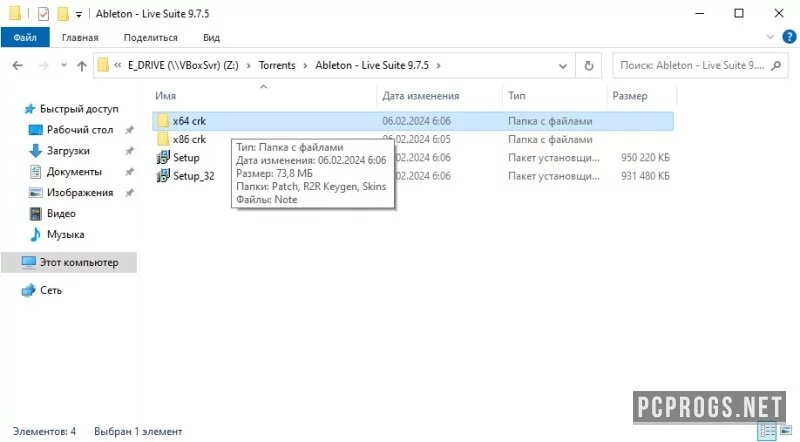Screen dimensions: 800x442
Task: Sort by Размер column header
Action: tap(630, 95)
